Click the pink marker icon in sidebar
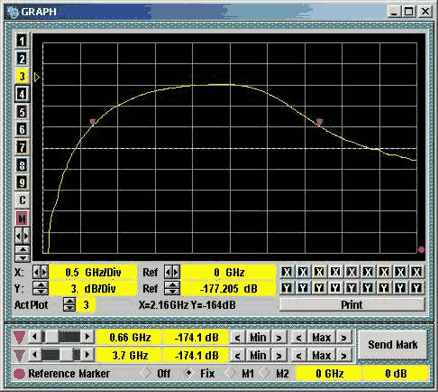Screen dimensions: 438x392 tap(22, 218)
